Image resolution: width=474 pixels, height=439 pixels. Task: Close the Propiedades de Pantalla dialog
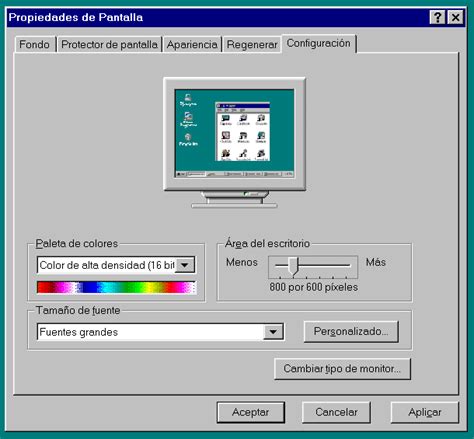455,17
